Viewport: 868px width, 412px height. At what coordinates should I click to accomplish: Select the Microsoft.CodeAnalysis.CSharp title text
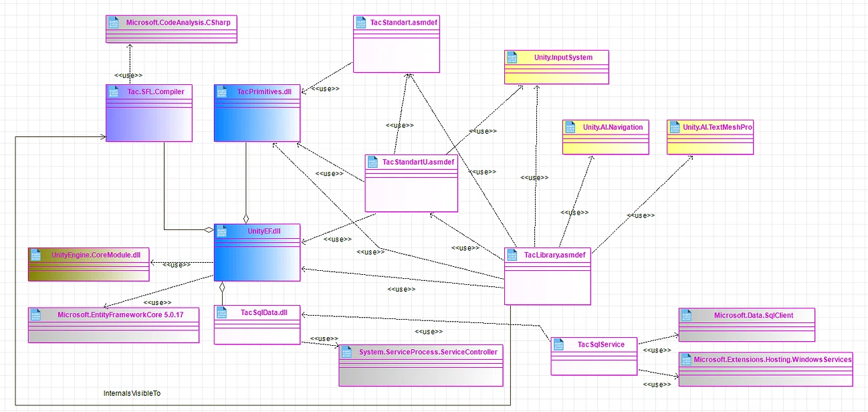pyautogui.click(x=178, y=23)
